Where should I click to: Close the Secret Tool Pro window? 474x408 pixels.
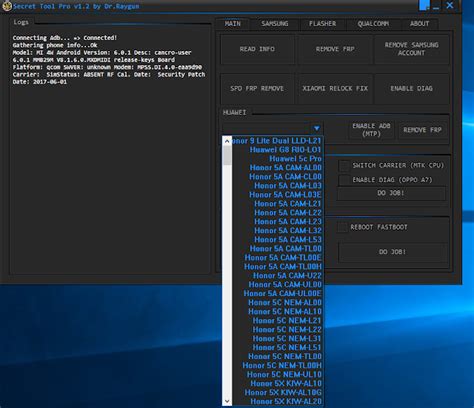click(x=450, y=5)
